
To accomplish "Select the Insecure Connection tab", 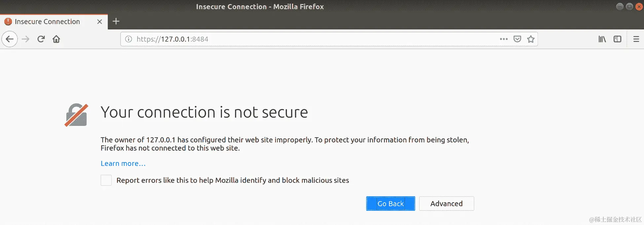I will (x=47, y=21).
